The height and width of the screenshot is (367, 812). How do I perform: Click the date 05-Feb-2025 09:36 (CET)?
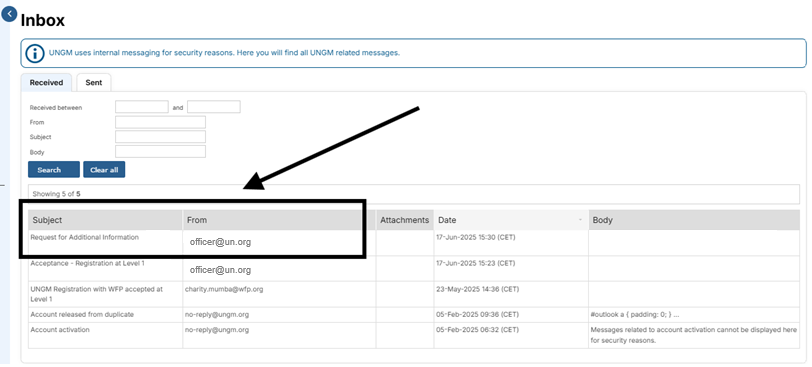point(477,314)
